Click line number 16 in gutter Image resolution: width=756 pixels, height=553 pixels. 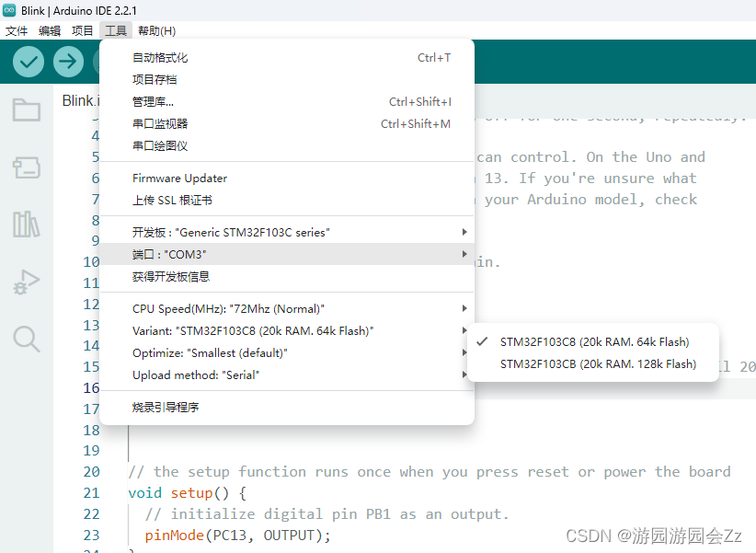(92, 388)
